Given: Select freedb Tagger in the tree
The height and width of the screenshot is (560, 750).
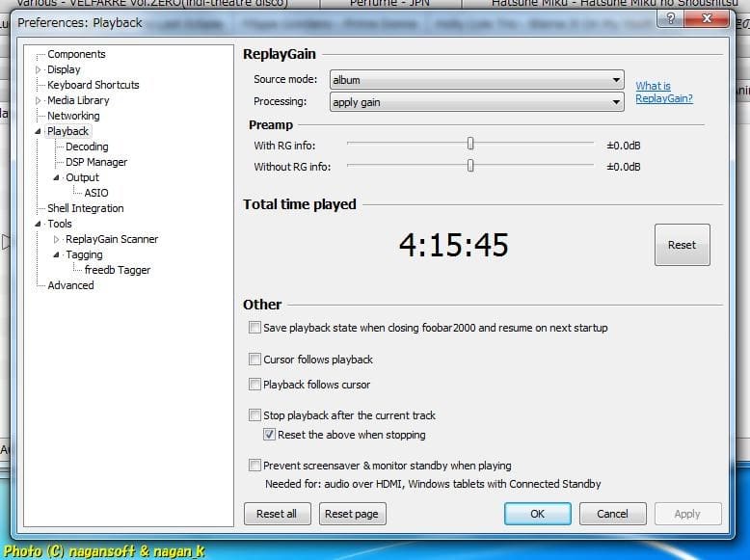Looking at the screenshot, I should click(117, 271).
